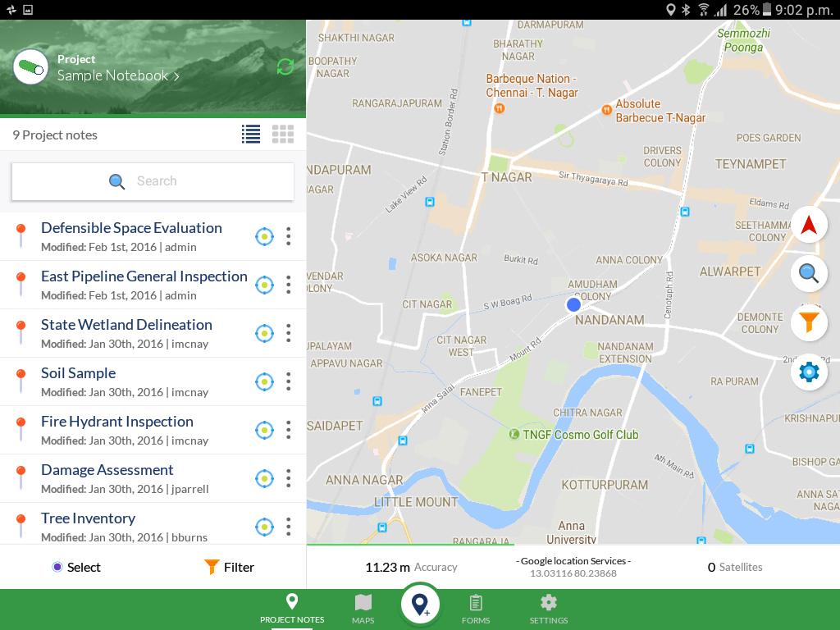
Task: Click the pin icon beside Defensible Space Evaluation
Action: (x=21, y=235)
